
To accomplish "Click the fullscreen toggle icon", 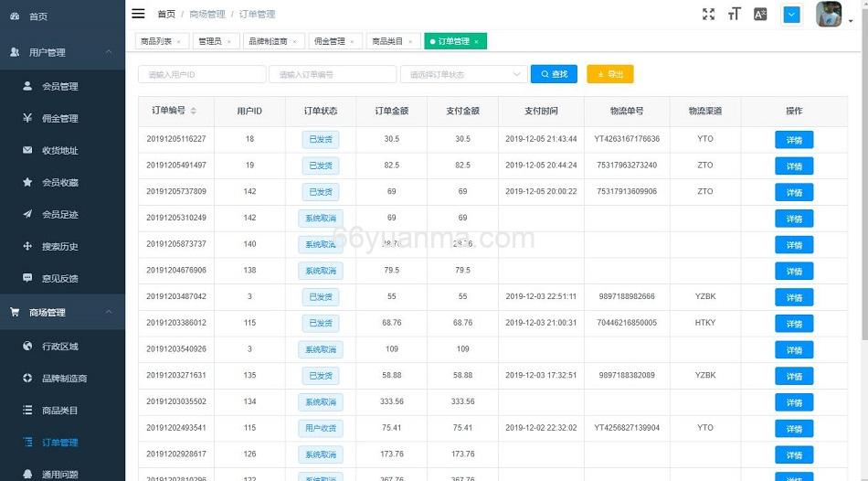I will point(708,15).
